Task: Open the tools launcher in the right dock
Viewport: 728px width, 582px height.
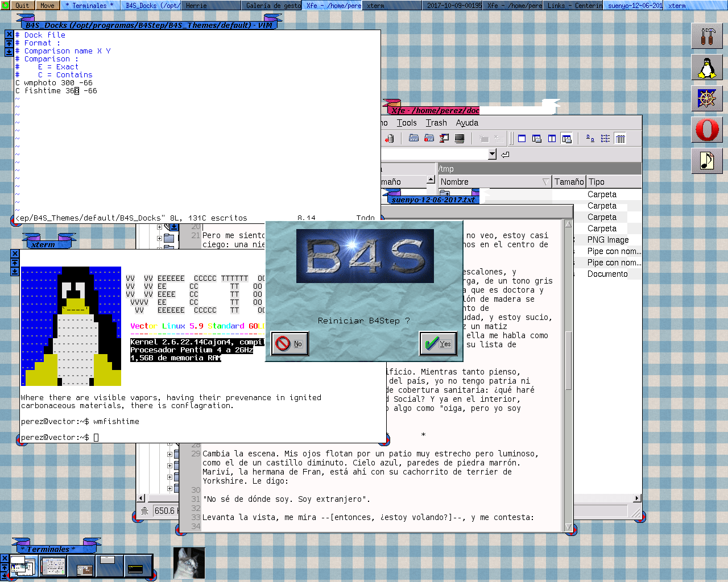Action: 706,36
